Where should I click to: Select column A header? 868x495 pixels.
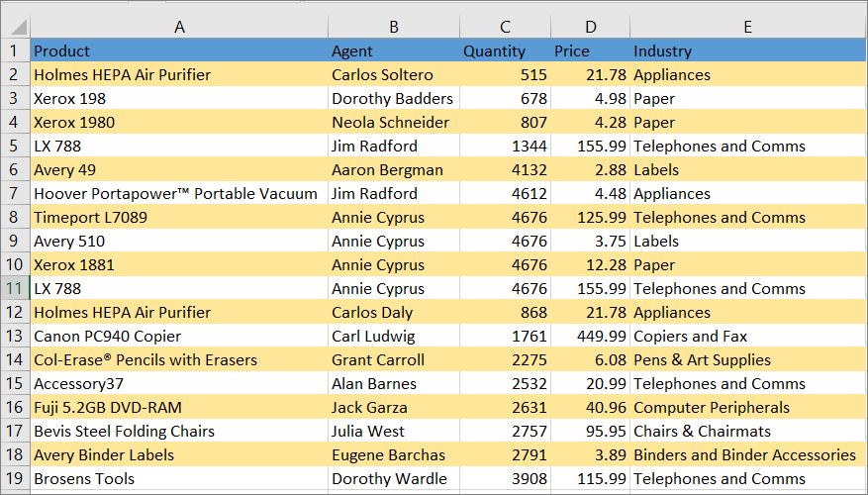click(179, 27)
